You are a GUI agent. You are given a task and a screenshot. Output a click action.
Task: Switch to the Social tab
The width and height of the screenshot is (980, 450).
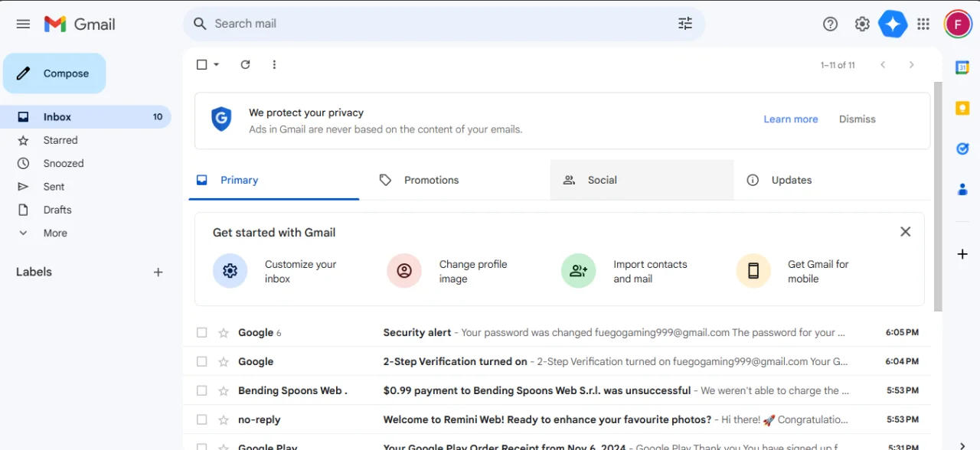tap(642, 180)
